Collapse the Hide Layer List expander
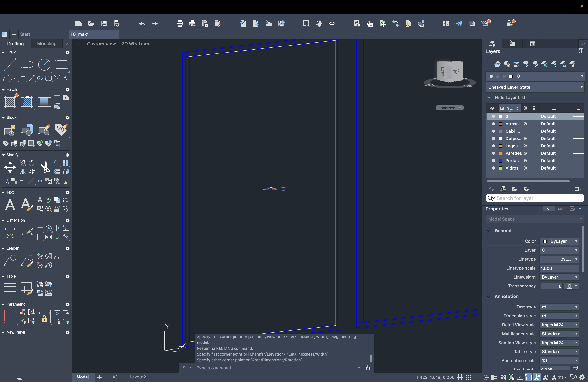588x382 pixels. pyautogui.click(x=489, y=98)
